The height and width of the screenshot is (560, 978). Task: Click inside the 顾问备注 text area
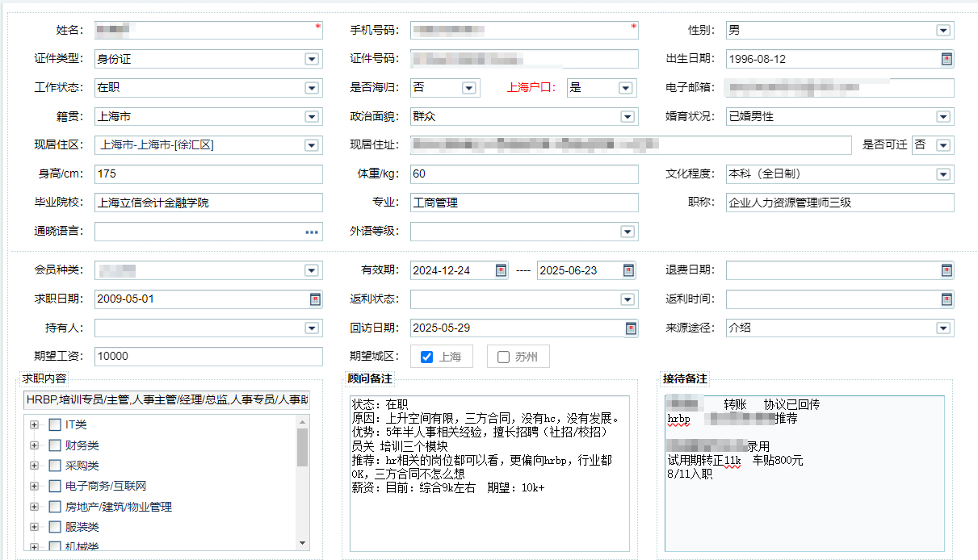[489, 474]
